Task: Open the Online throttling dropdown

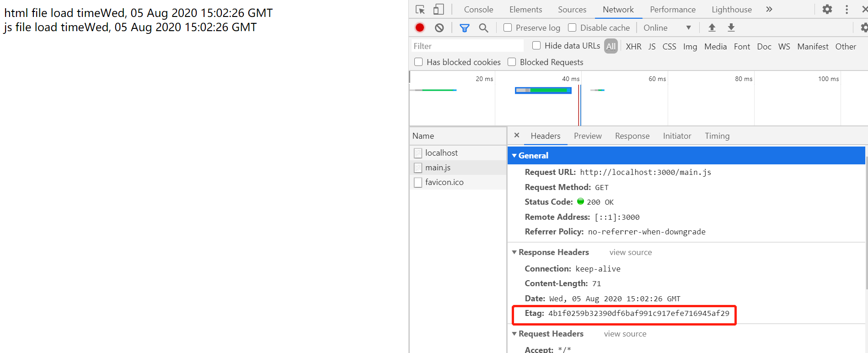Action: [667, 28]
